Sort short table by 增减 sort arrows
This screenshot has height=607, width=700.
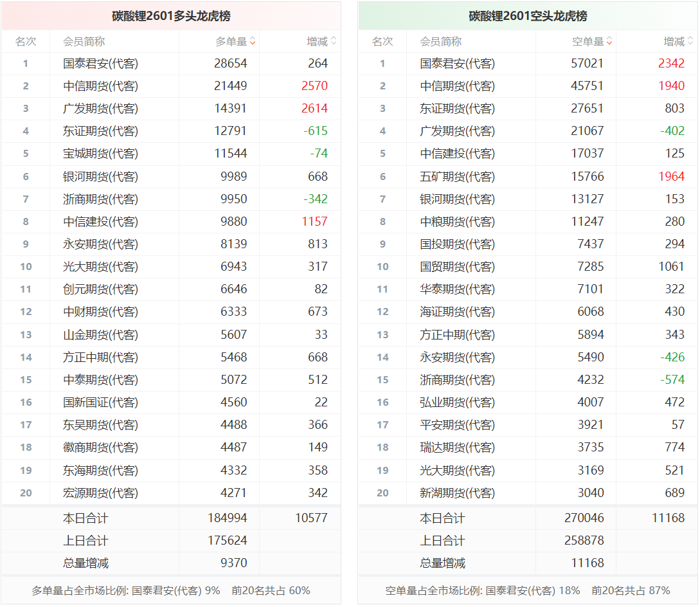pos(690,41)
